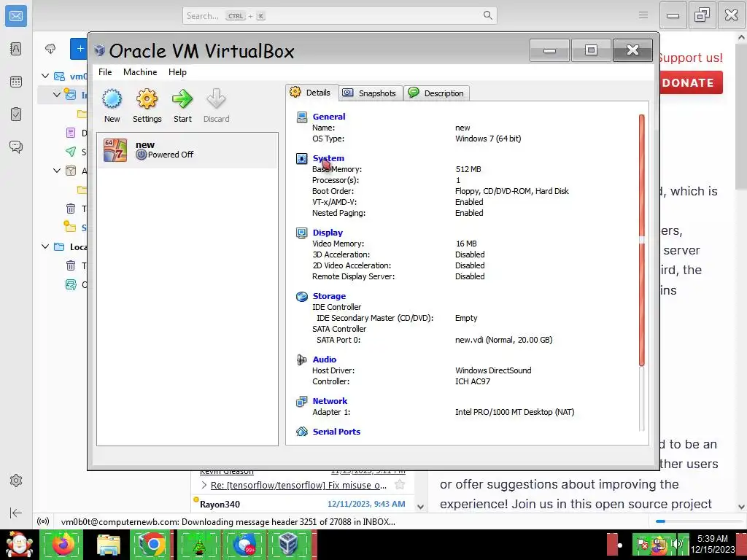Screen dimensions: 747x560
Task: Click the search magnifier icon
Action: (x=488, y=15)
